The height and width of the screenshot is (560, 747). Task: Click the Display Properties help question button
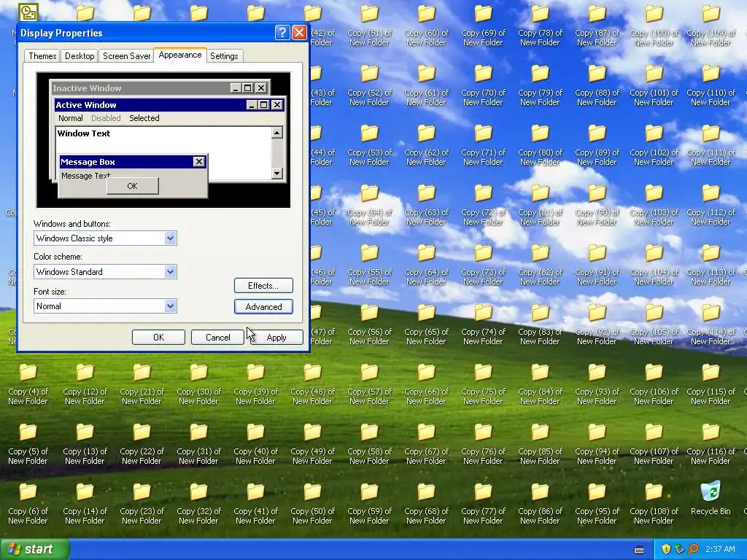coord(282,32)
